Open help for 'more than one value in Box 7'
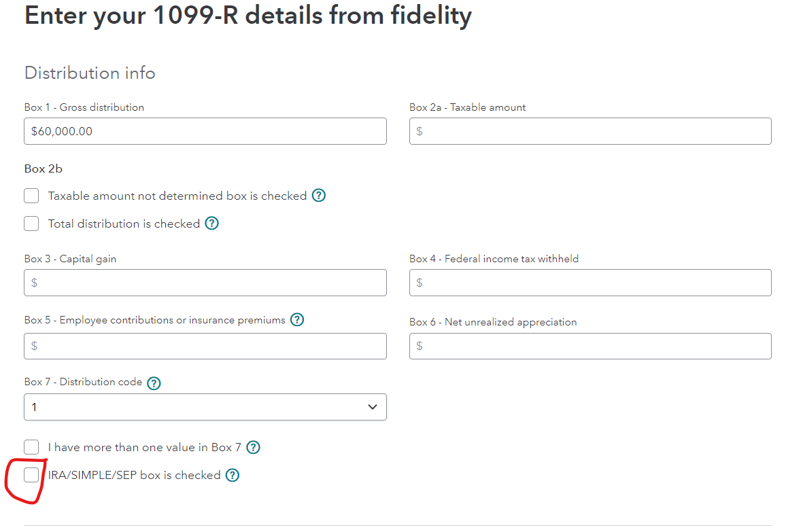The height and width of the screenshot is (532, 786). pyautogui.click(x=253, y=447)
